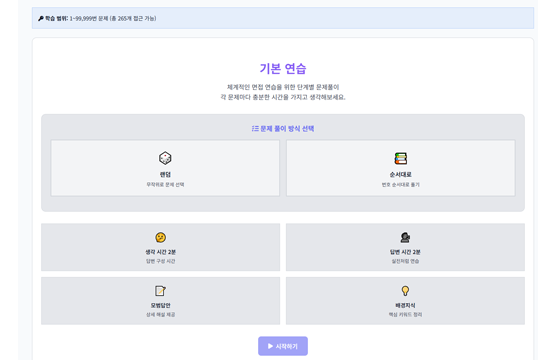Click the 답변 구성 시간 caption
560x360 pixels.
(x=161, y=261)
